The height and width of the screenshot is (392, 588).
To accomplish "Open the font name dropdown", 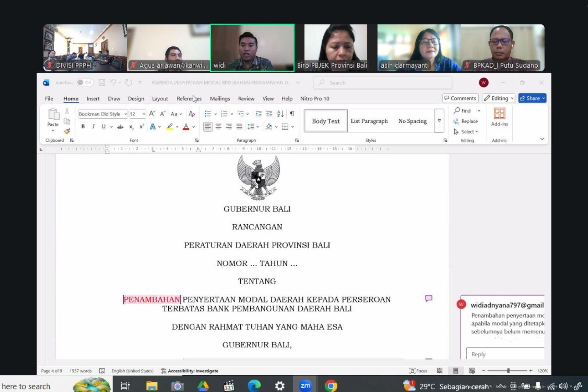I will pyautogui.click(x=125, y=114).
